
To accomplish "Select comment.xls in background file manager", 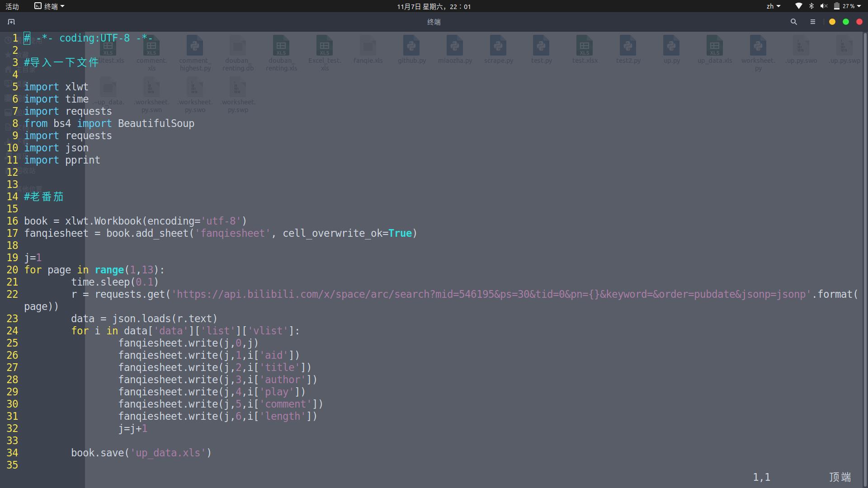I will [x=151, y=53].
